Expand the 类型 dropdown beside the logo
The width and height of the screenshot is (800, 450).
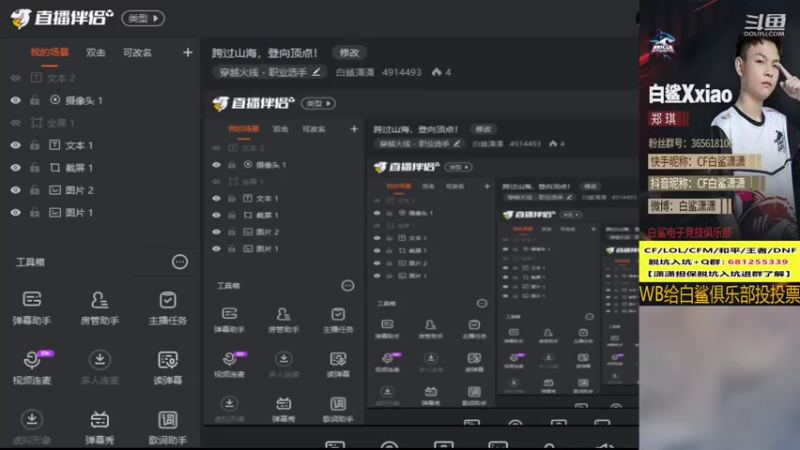tap(143, 18)
